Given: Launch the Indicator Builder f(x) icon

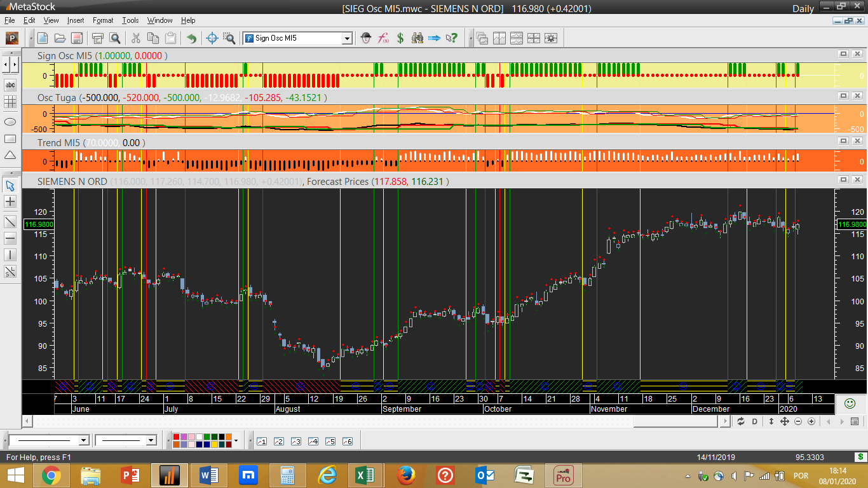Looking at the screenshot, I should tap(383, 38).
